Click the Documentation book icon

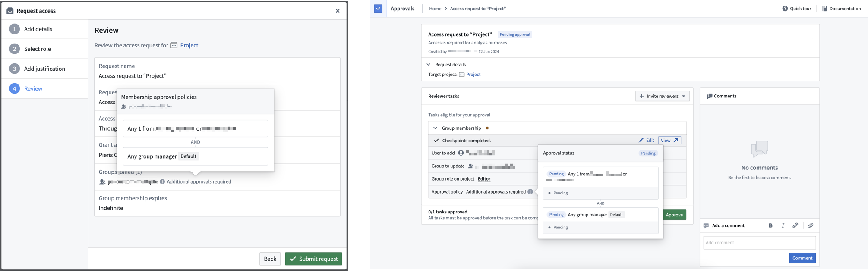point(824,9)
